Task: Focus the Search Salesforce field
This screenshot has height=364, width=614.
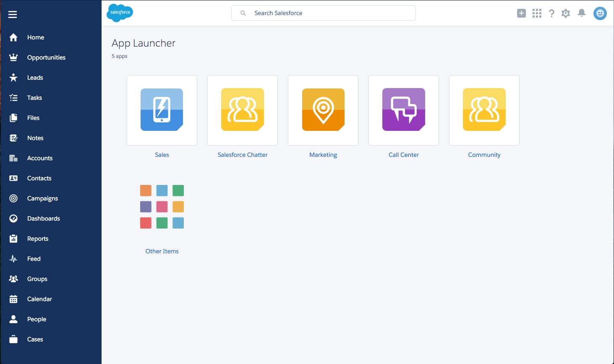Action: (x=324, y=13)
